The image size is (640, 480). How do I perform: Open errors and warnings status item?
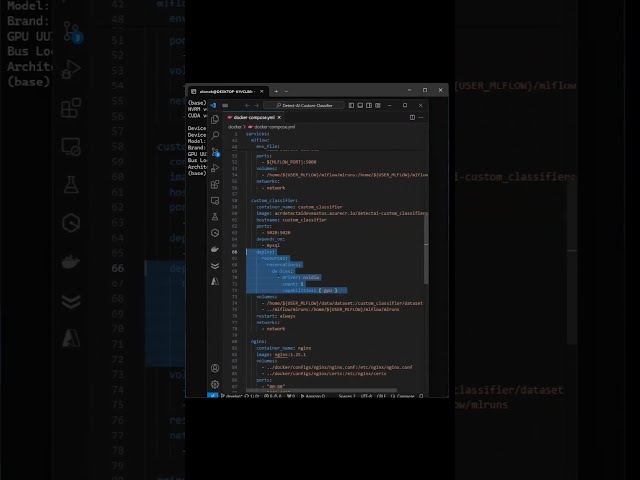273,396
